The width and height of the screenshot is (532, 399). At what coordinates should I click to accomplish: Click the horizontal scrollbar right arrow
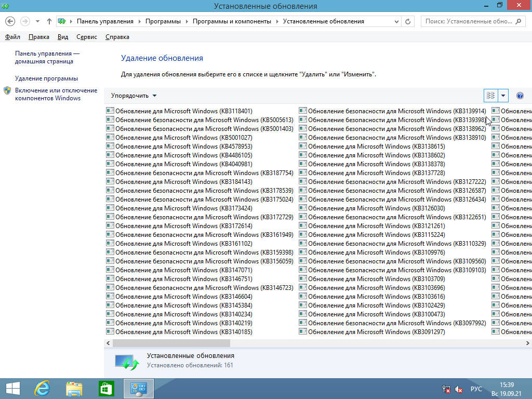coord(528,343)
